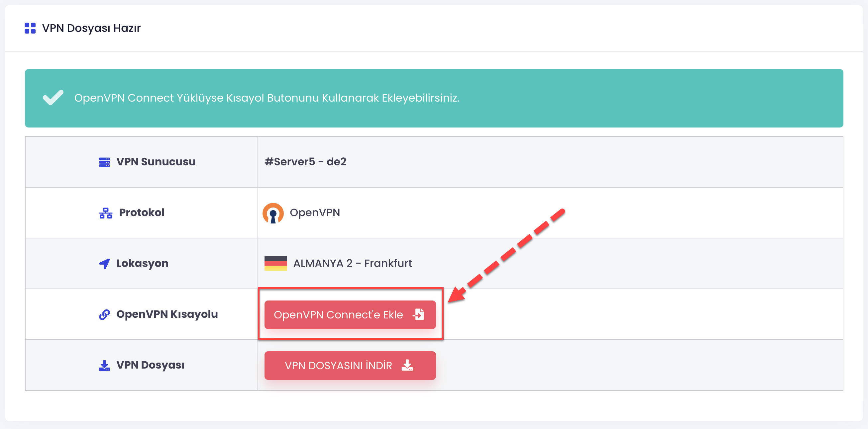The width and height of the screenshot is (868, 429).
Task: Click the checkmark icon in the green banner
Action: (x=53, y=98)
